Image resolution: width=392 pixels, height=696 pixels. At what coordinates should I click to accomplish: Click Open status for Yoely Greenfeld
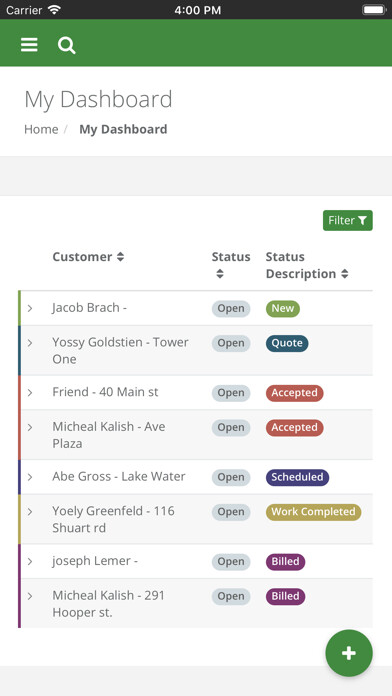pyautogui.click(x=231, y=512)
